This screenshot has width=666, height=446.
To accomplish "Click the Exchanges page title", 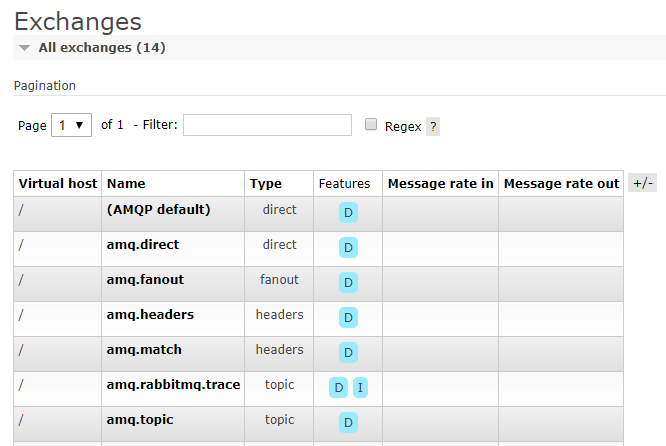I will point(78,21).
